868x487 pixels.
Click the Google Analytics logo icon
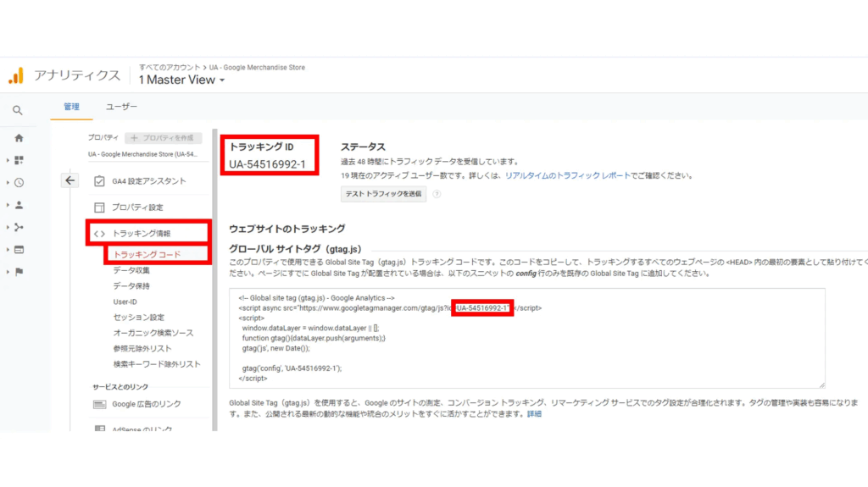(17, 75)
